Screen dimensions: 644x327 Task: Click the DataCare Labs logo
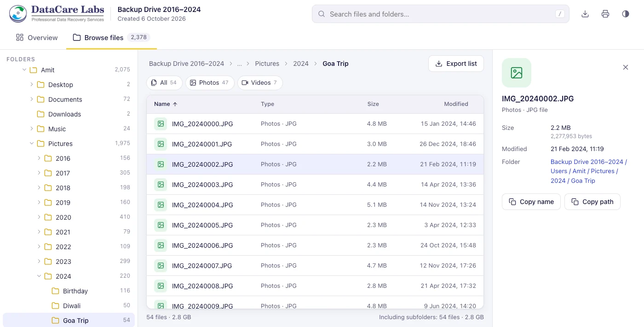coord(57,14)
